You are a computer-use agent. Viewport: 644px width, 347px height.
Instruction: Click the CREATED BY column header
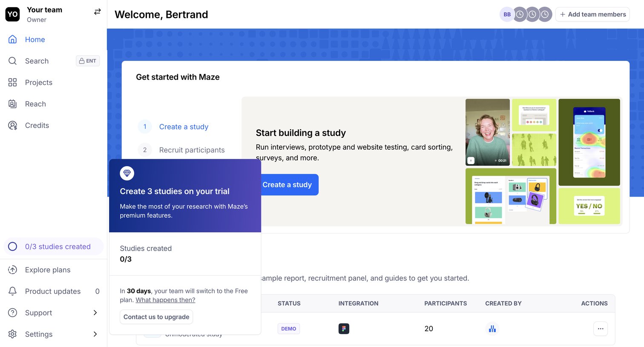click(503, 304)
